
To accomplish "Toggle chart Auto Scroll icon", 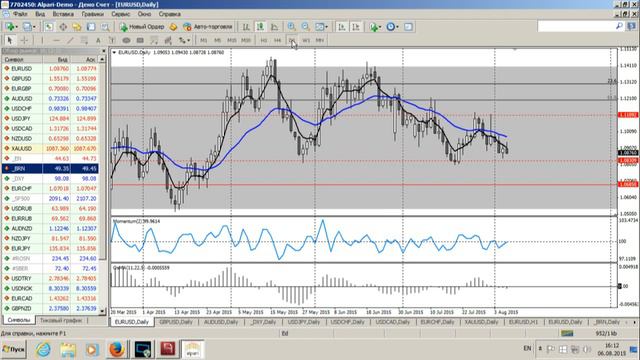I will click(x=342, y=27).
